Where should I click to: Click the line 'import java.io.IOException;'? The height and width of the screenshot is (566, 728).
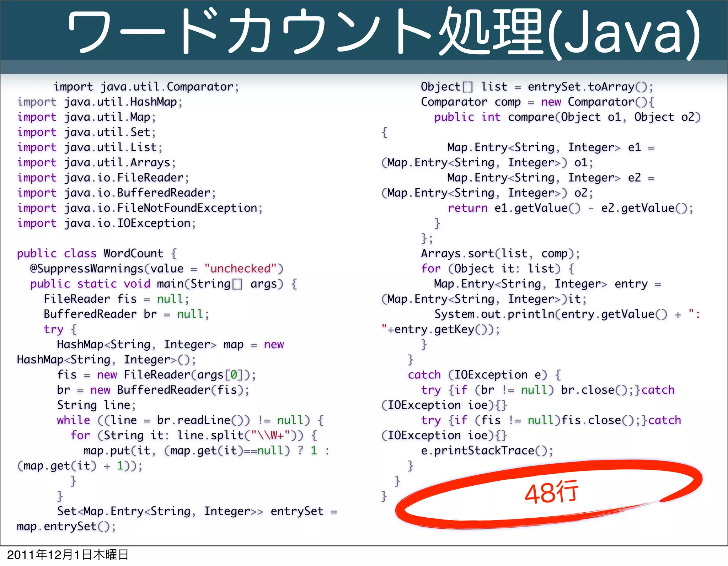(107, 223)
